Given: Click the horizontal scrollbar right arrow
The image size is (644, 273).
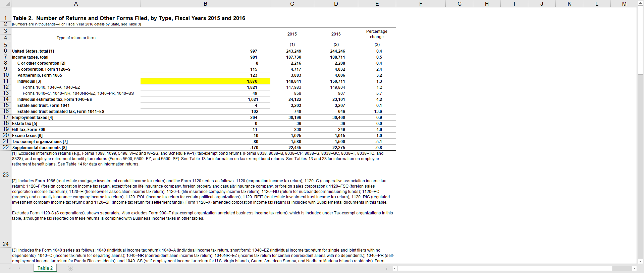Looking at the screenshot, I should click(x=634, y=268).
